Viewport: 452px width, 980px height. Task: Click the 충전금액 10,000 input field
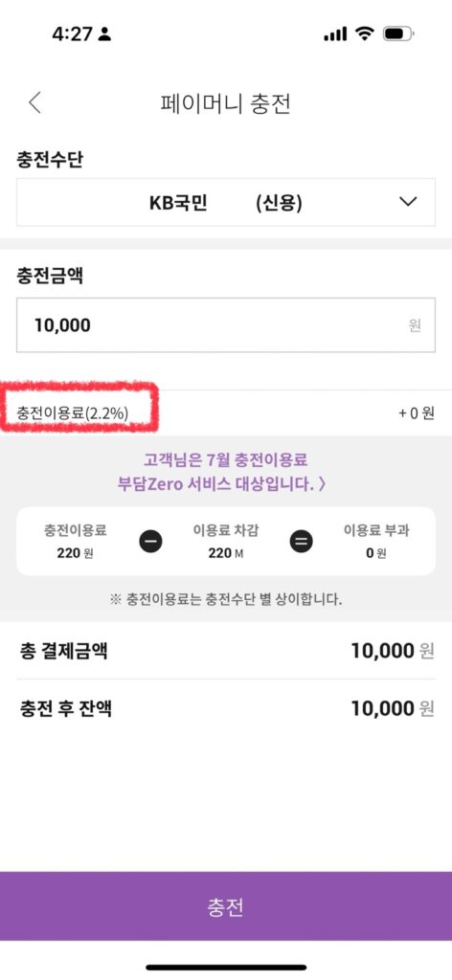(x=226, y=325)
